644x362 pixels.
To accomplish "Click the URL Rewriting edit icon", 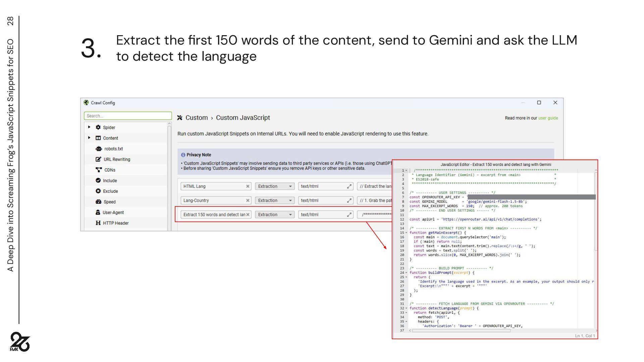I will coord(98,159).
